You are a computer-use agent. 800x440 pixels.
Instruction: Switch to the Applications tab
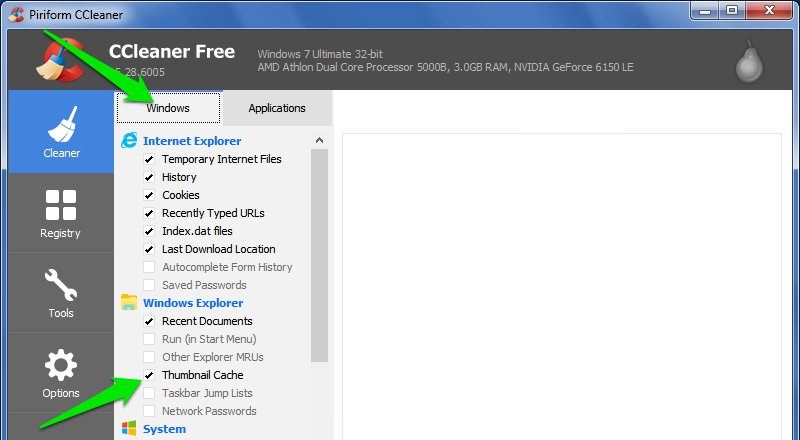[277, 108]
